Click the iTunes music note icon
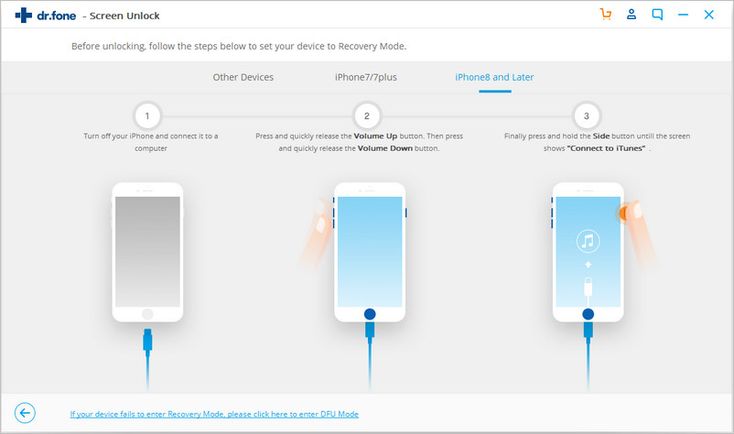Viewport: 734px width, 434px height. point(587,240)
